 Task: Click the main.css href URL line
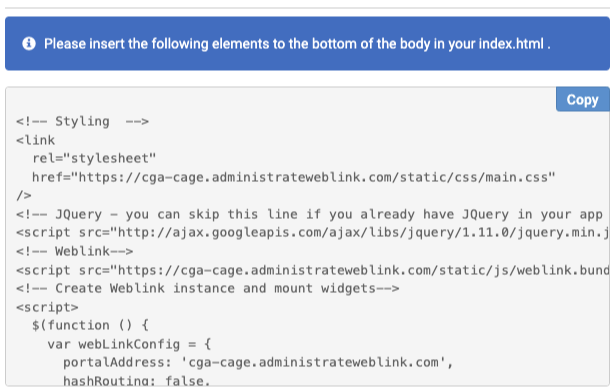click(x=294, y=177)
